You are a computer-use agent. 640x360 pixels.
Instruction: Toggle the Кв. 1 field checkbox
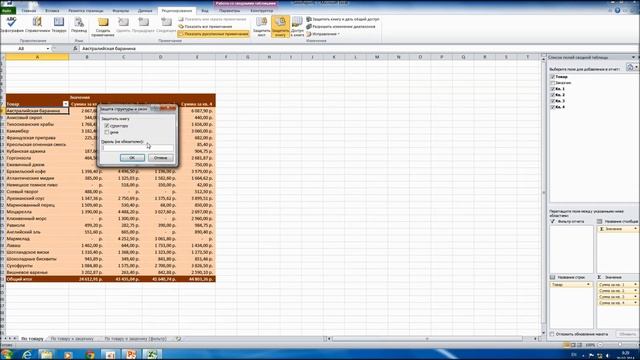click(x=553, y=89)
